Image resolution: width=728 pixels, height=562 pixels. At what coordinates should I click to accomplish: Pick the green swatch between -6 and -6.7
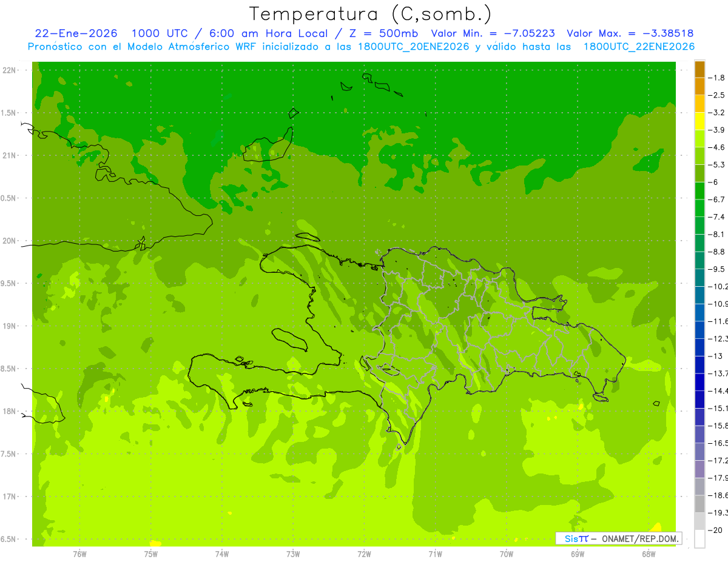[699, 191]
